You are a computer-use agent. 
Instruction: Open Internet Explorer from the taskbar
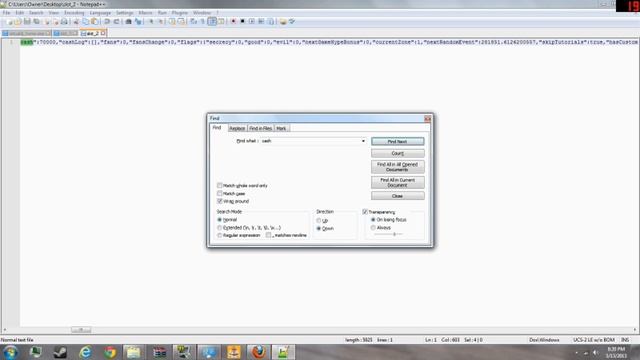(85, 352)
